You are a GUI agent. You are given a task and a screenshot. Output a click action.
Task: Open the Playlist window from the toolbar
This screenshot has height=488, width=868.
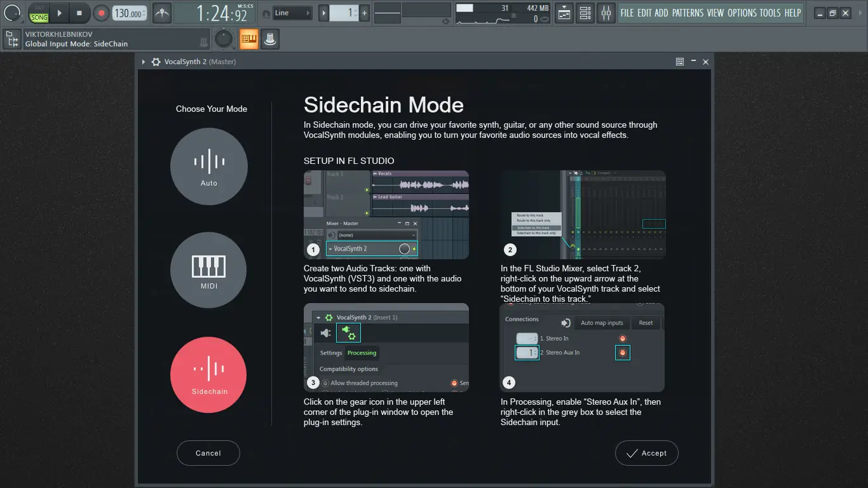click(x=564, y=13)
